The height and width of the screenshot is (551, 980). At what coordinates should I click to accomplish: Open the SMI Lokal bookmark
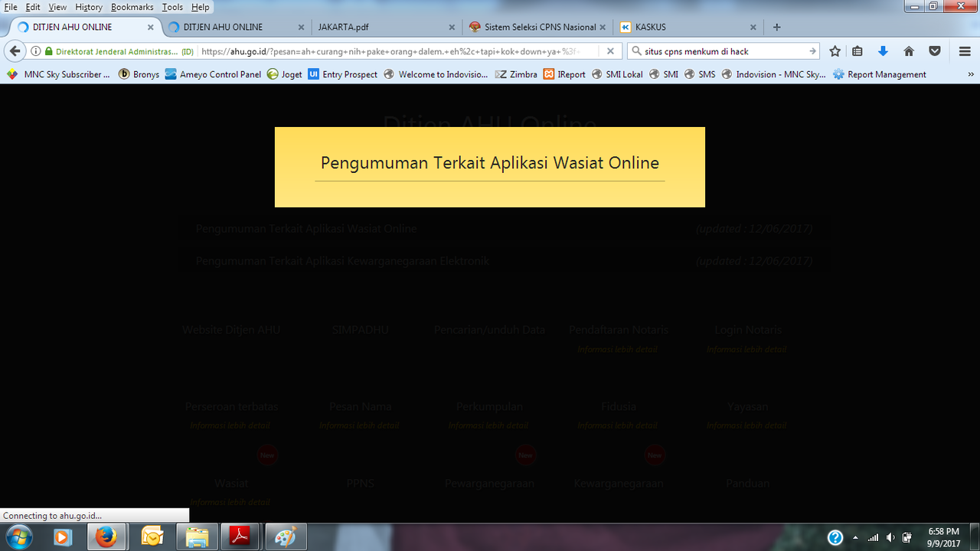pyautogui.click(x=617, y=74)
